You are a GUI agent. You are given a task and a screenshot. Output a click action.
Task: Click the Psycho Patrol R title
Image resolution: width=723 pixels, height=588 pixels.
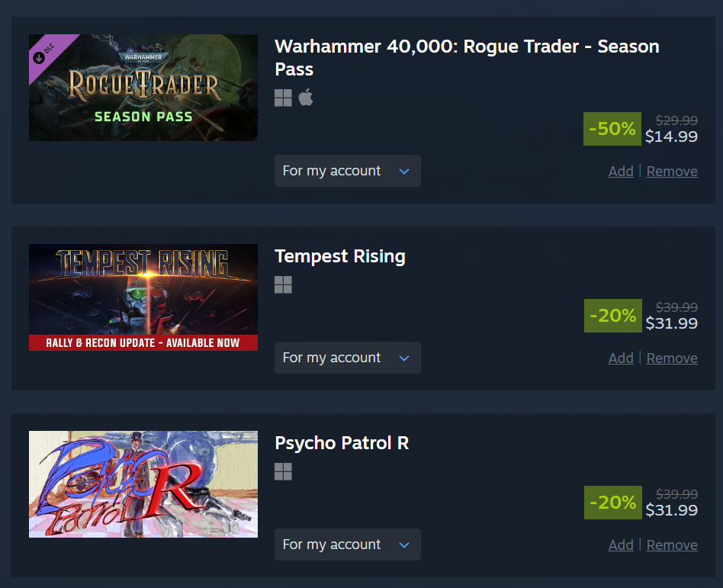342,443
